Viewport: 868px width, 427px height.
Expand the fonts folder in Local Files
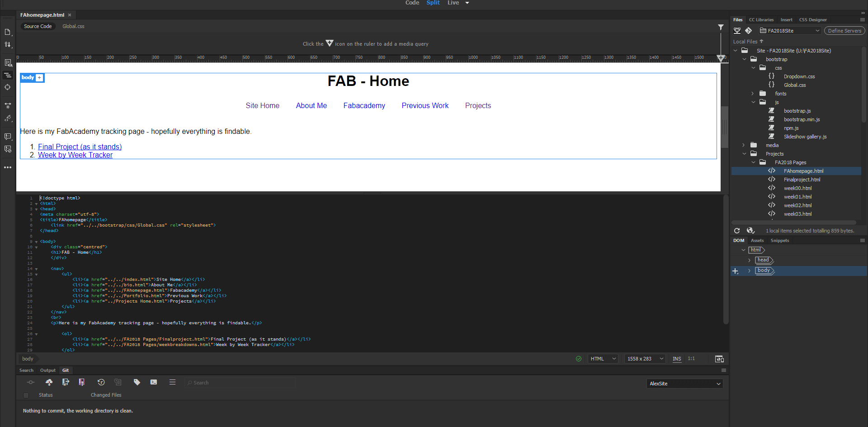click(752, 93)
